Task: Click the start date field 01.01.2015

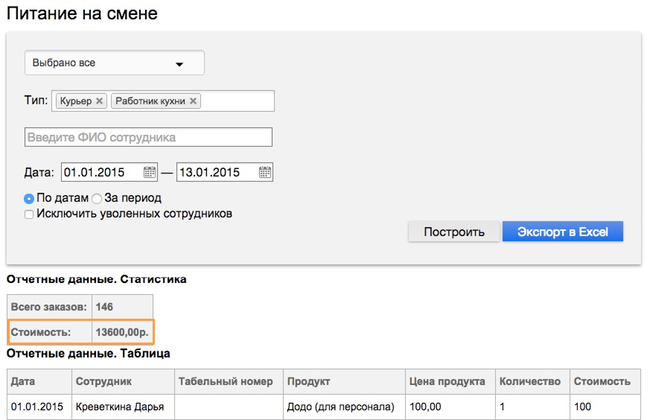Action: [102, 172]
